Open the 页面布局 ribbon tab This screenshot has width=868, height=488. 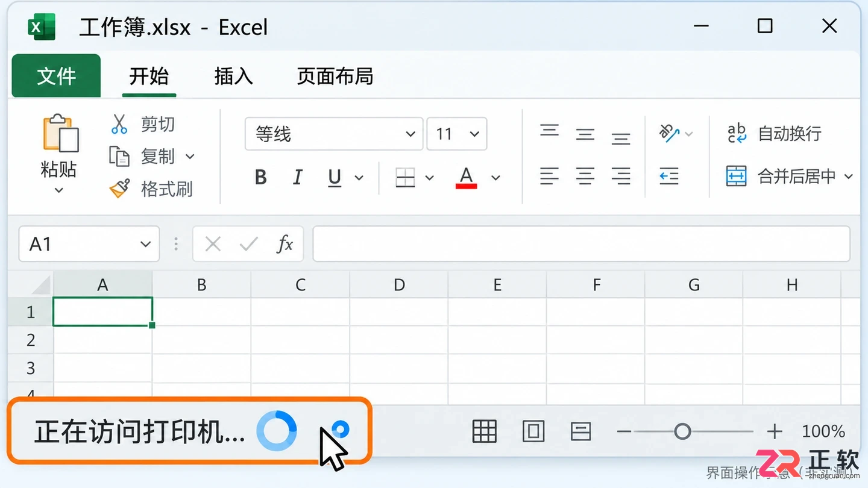point(335,77)
